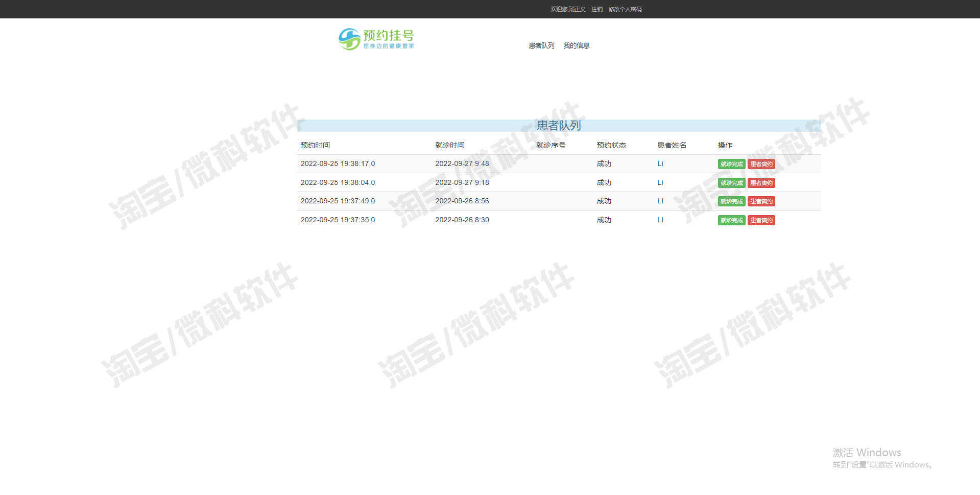Viewport: 980px width, 495px height.
Task: Click the 就诊时间 column header
Action: coord(450,145)
